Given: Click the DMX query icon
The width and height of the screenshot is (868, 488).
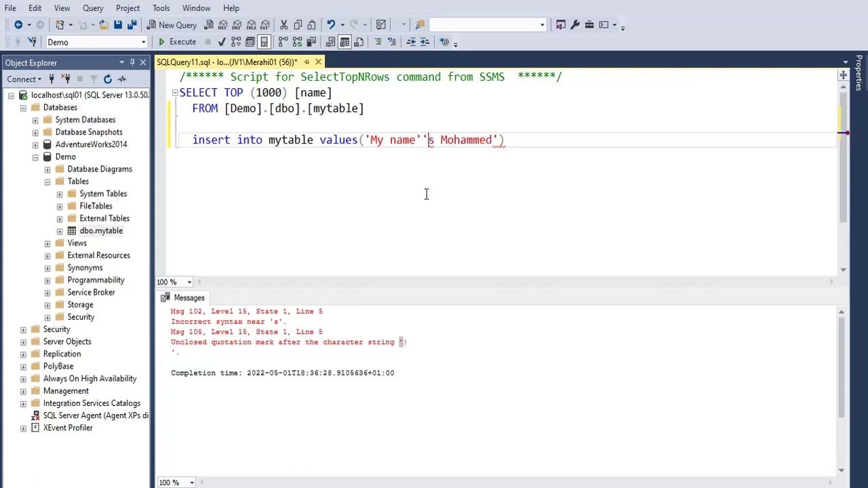Looking at the screenshot, I should click(237, 25).
